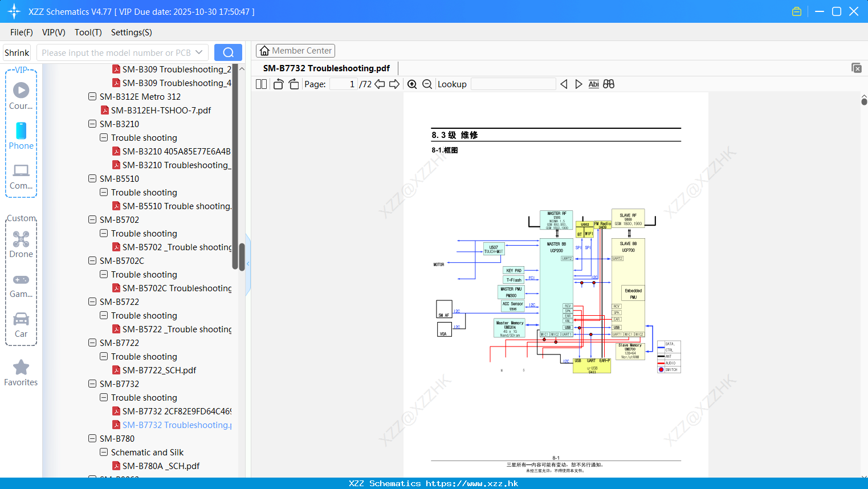
Task: Open the Drone category
Action: point(21,244)
